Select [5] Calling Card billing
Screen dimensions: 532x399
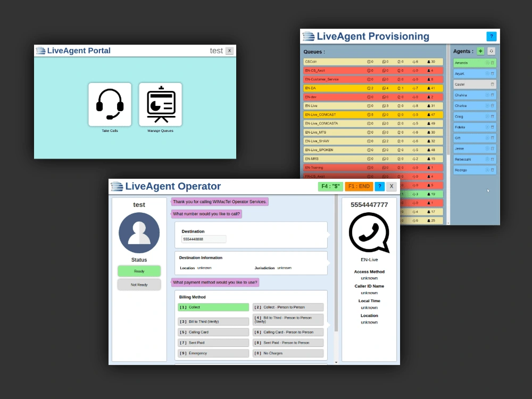213,332
